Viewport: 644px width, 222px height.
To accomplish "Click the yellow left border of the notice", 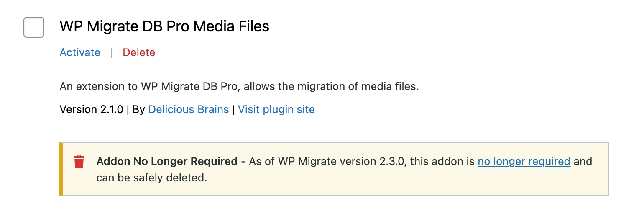I will coord(61,169).
